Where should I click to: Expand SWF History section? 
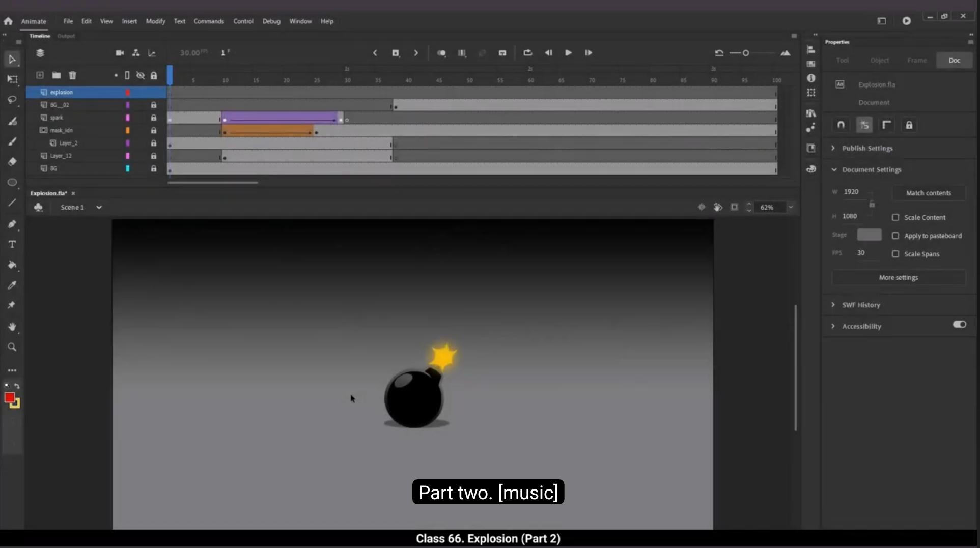(833, 305)
